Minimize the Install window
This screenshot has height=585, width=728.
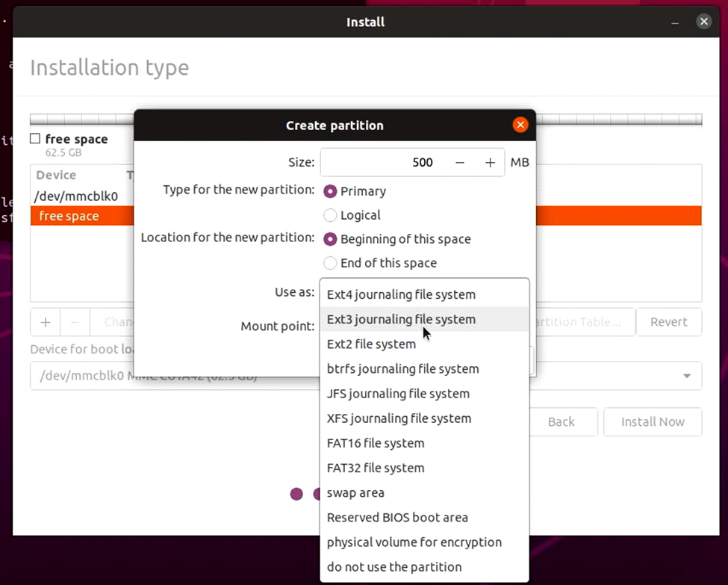point(675,22)
